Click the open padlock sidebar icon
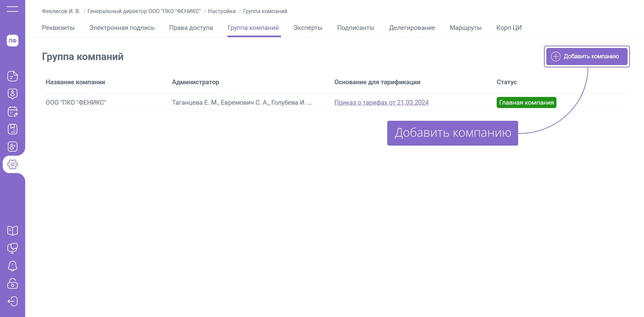The height and width of the screenshot is (317, 644). 12,284
